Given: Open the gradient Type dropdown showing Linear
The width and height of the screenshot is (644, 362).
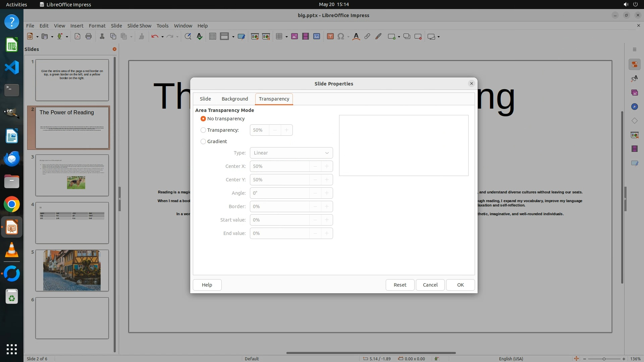Looking at the screenshot, I should (291, 153).
